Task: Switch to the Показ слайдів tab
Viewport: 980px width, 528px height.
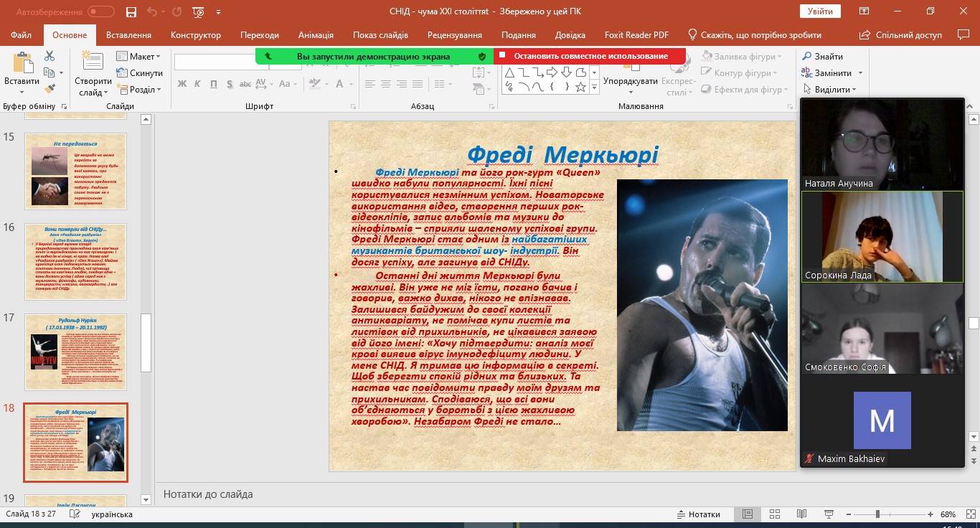Action: tap(380, 35)
